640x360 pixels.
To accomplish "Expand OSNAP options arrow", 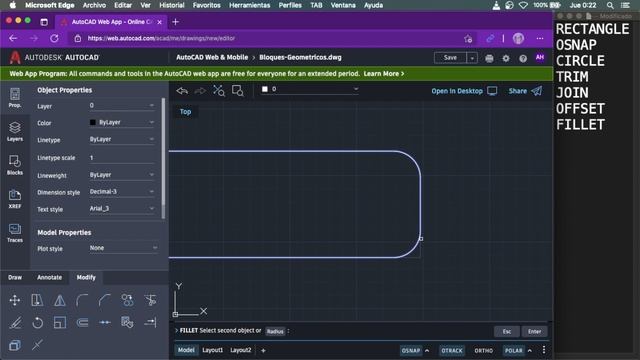I will (427, 351).
